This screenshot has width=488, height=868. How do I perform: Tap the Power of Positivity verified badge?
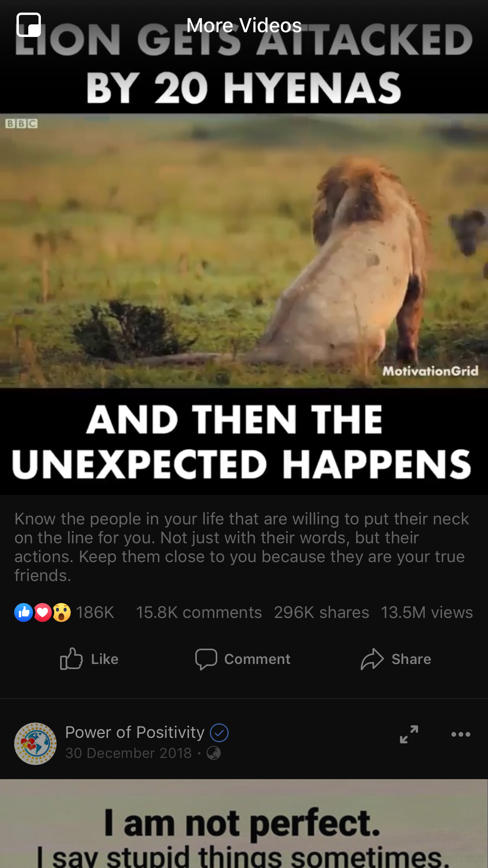[219, 733]
